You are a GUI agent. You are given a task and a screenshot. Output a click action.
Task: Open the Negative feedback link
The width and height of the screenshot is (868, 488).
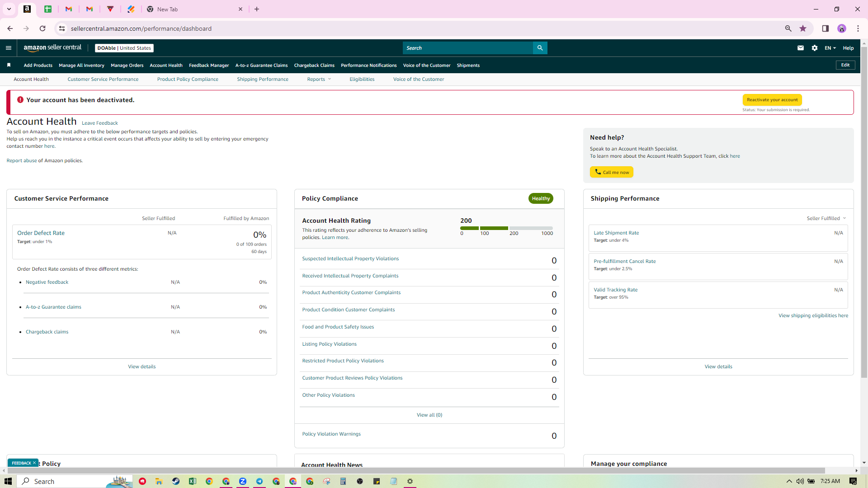tap(47, 282)
